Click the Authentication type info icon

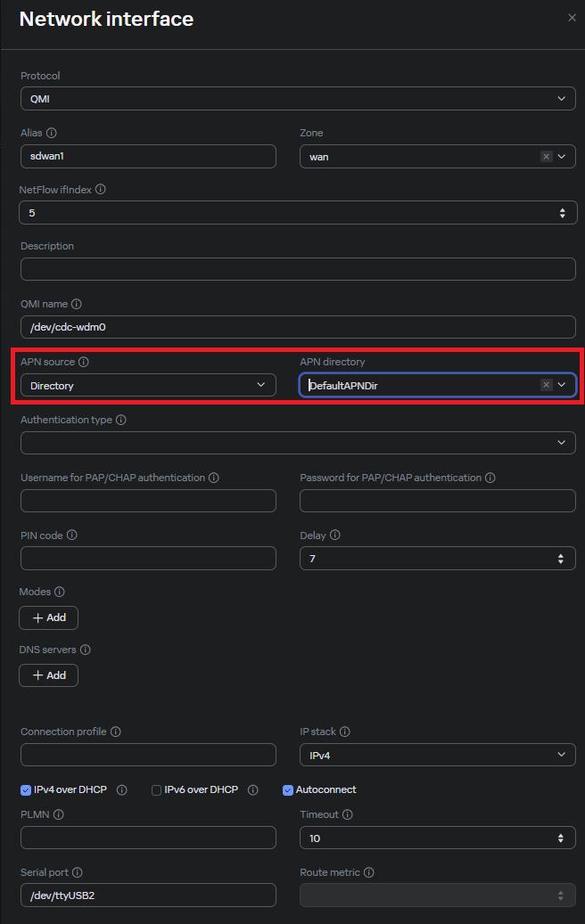(x=121, y=420)
